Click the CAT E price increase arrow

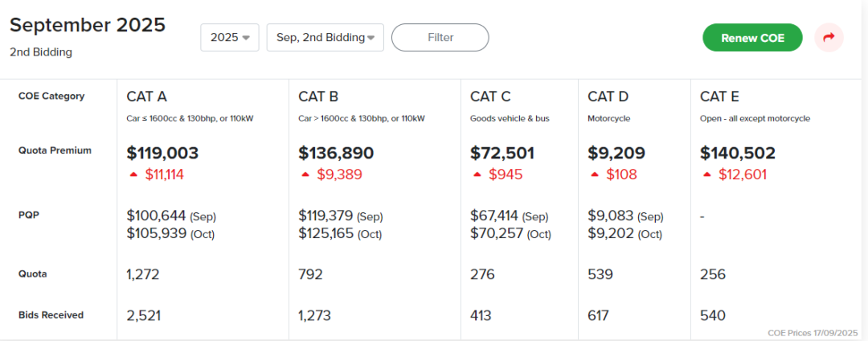pos(706,174)
